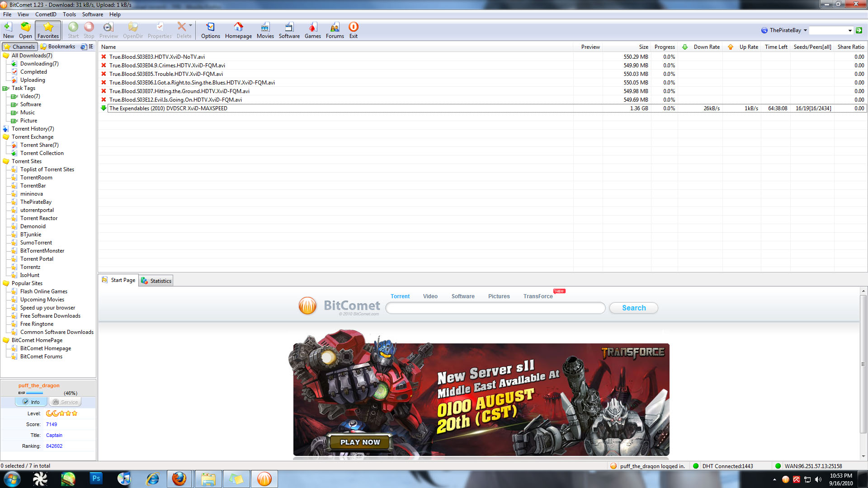Image resolution: width=868 pixels, height=488 pixels.
Task: Click the Stop download icon
Action: (89, 30)
